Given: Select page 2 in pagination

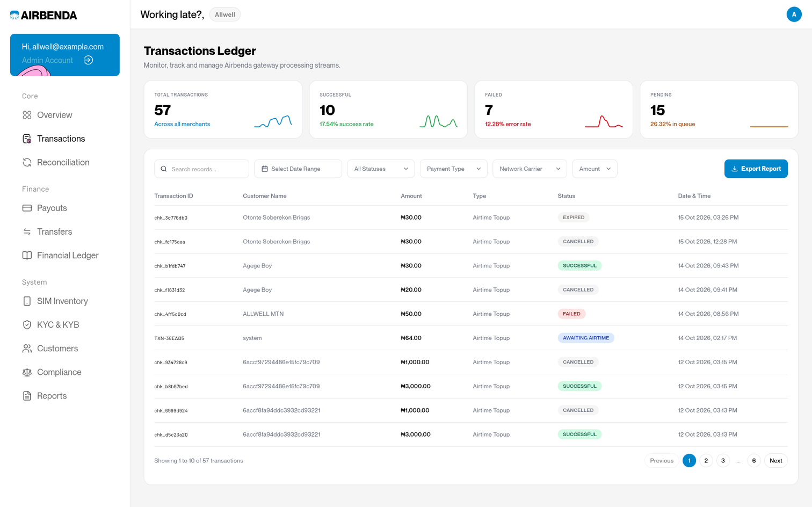Looking at the screenshot, I should (706, 461).
